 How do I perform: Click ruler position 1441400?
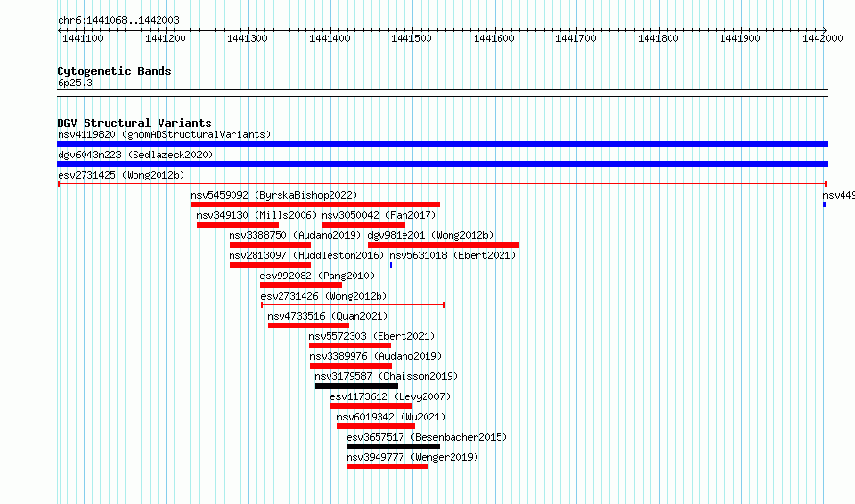pos(330,38)
